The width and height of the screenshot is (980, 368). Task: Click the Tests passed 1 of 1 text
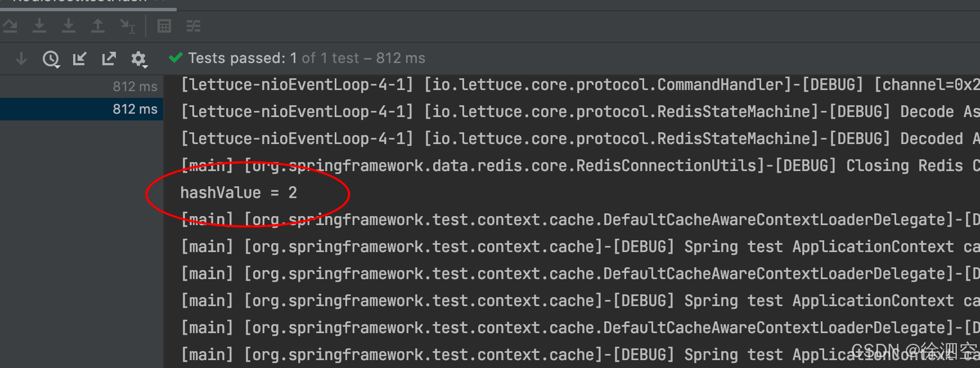[307, 58]
